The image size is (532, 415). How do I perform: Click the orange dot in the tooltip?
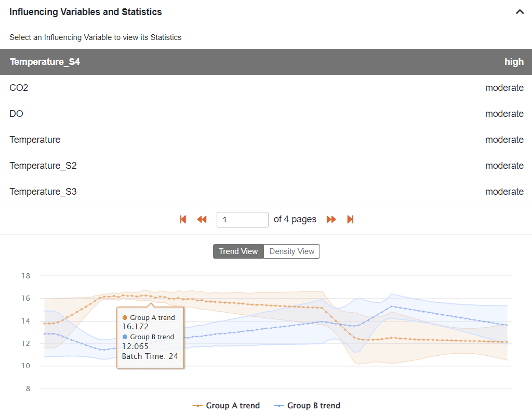click(124, 317)
